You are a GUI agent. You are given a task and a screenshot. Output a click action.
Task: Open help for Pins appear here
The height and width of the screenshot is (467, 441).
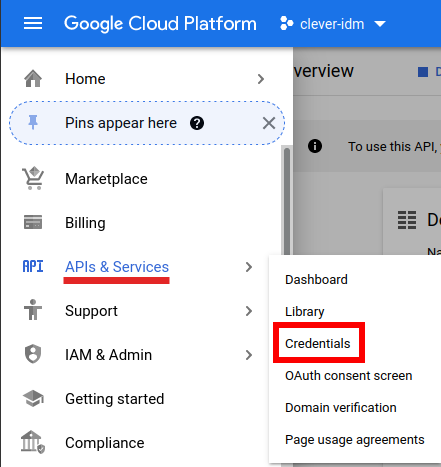[x=197, y=123]
